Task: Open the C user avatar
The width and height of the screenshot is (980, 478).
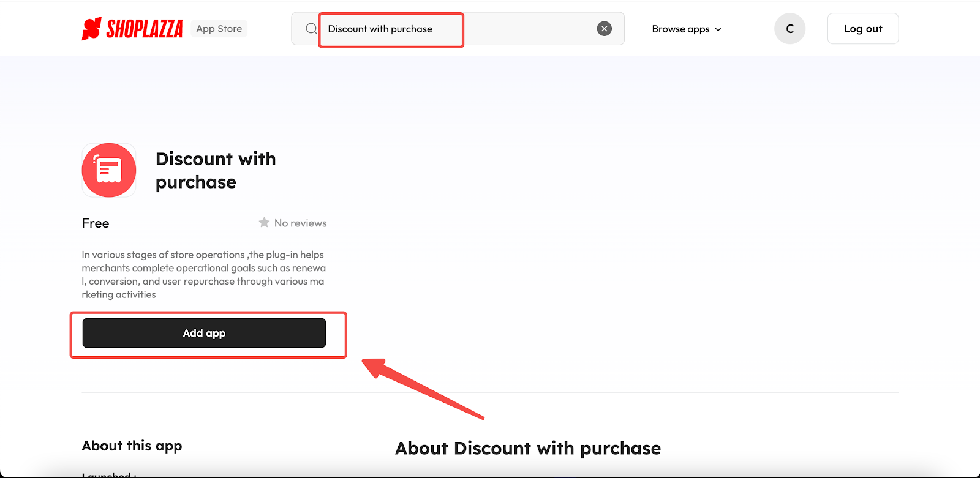Action: tap(790, 29)
